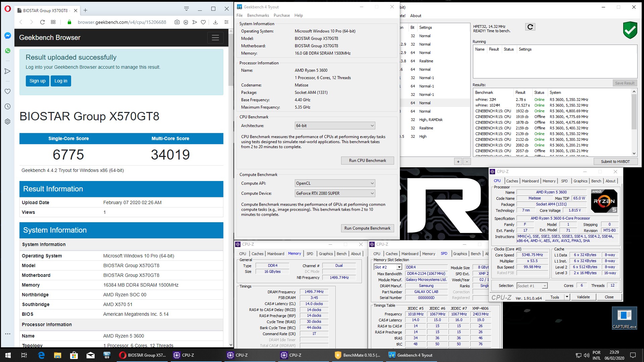The width and height of the screenshot is (644, 362).
Task: Click Sign up button
Action: click(38, 81)
